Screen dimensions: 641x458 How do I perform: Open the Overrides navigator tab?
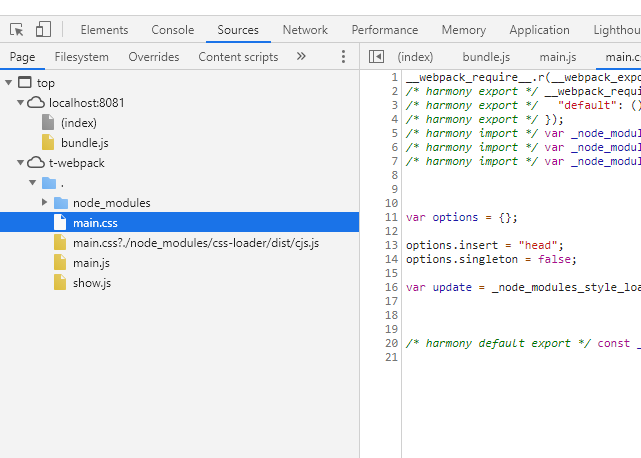[154, 57]
